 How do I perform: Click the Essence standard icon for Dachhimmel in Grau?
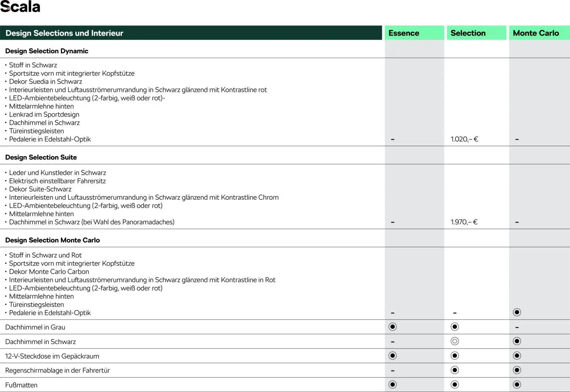click(x=392, y=327)
